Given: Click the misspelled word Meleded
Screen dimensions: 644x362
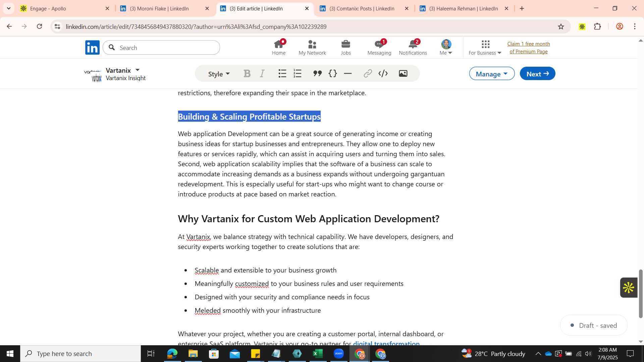Looking at the screenshot, I should [208, 310].
